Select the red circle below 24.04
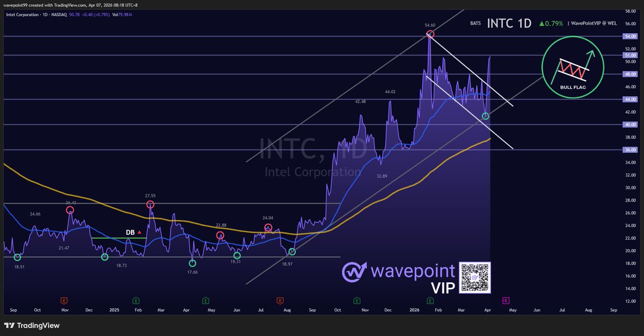644x336 pixels. (x=268, y=228)
